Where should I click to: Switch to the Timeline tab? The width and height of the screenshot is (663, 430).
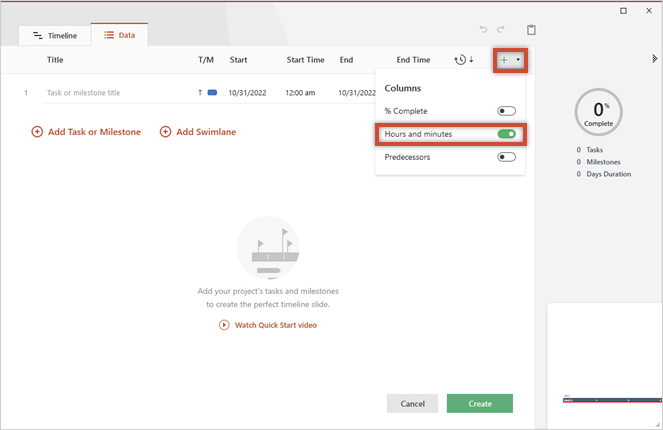point(55,35)
